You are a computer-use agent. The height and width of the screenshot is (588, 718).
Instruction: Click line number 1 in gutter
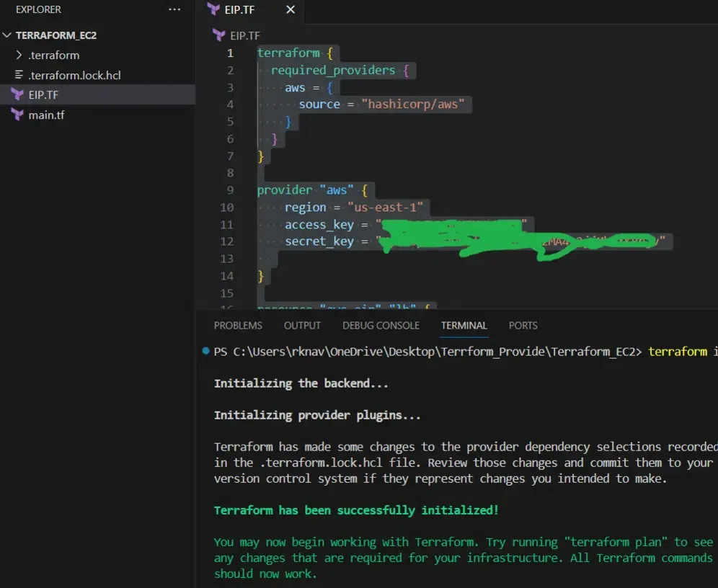(231, 53)
